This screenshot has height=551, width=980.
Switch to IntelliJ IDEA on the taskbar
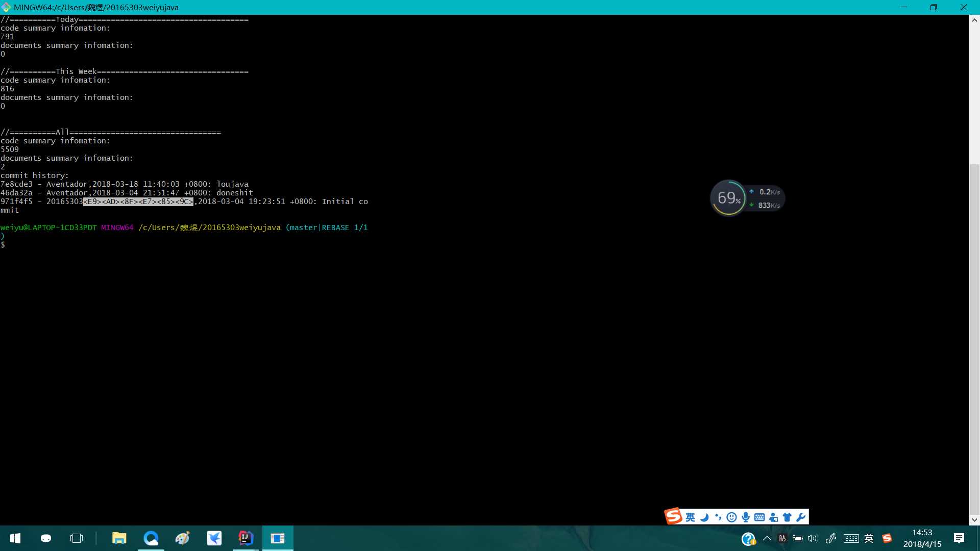246,538
